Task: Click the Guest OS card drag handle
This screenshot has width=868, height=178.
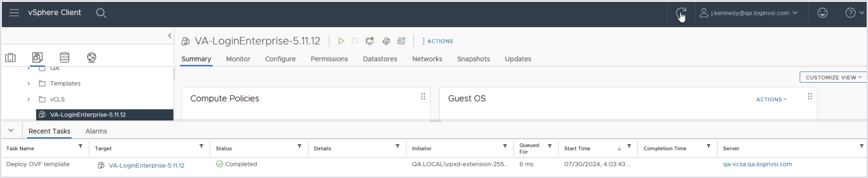Action: [810, 96]
